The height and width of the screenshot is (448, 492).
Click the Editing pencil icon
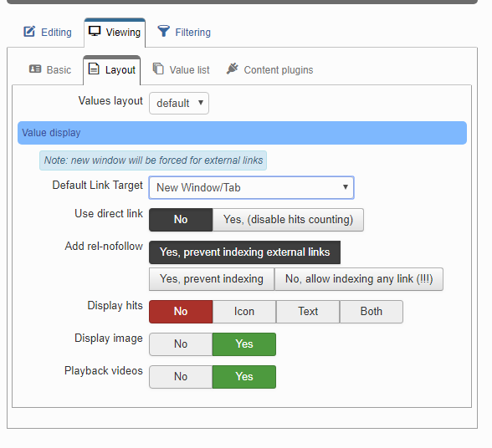tap(29, 32)
